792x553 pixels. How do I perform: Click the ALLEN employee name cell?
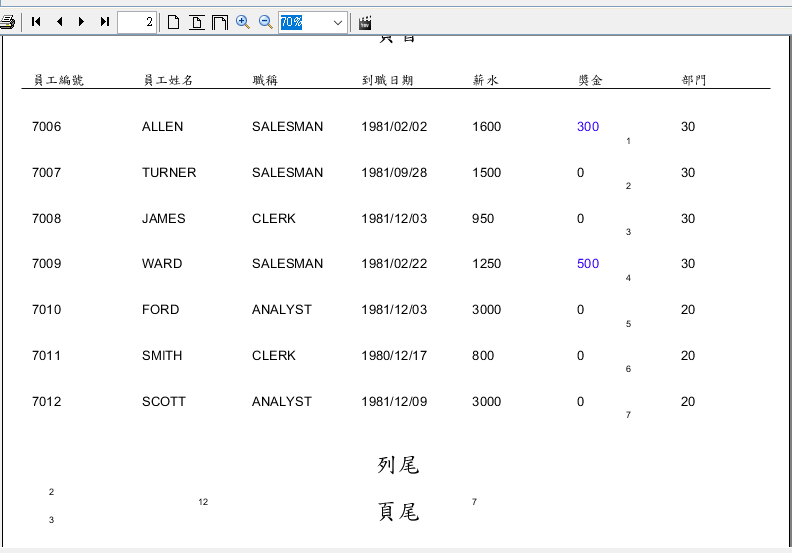click(162, 127)
